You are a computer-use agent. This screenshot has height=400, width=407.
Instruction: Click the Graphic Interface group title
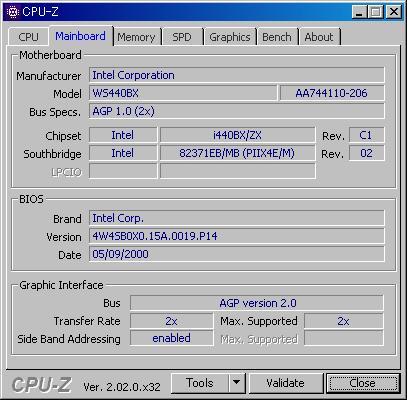pos(61,285)
